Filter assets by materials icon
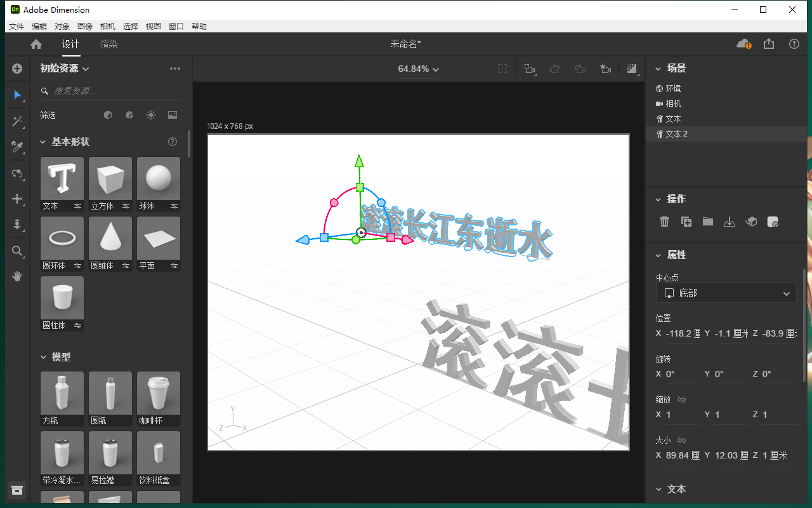The width and height of the screenshot is (812, 508). pyautogui.click(x=129, y=115)
